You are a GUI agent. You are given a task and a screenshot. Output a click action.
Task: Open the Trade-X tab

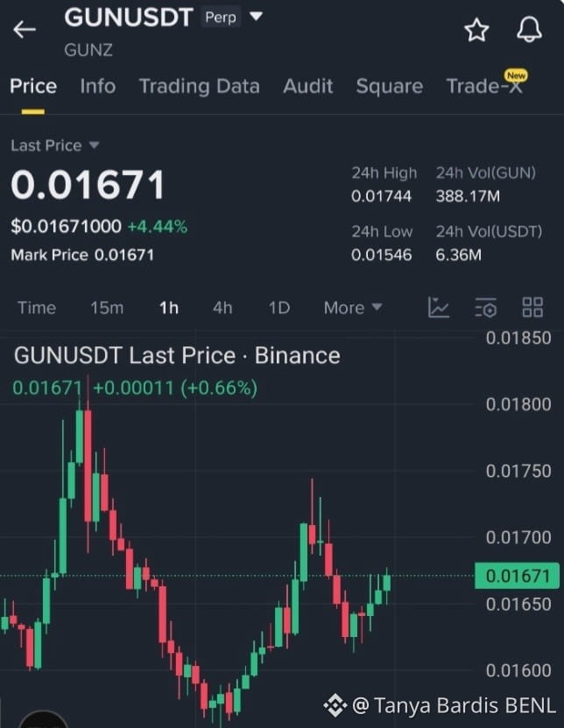pos(484,87)
